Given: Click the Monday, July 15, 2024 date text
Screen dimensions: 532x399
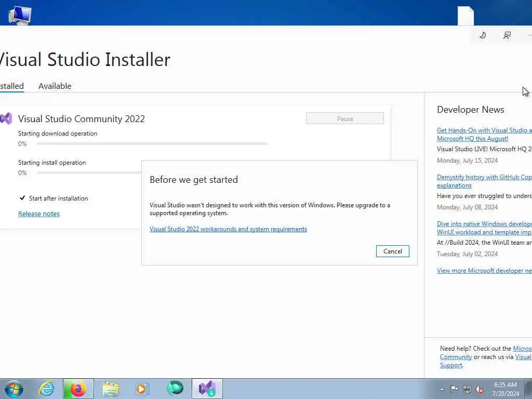Looking at the screenshot, I should [467, 161].
